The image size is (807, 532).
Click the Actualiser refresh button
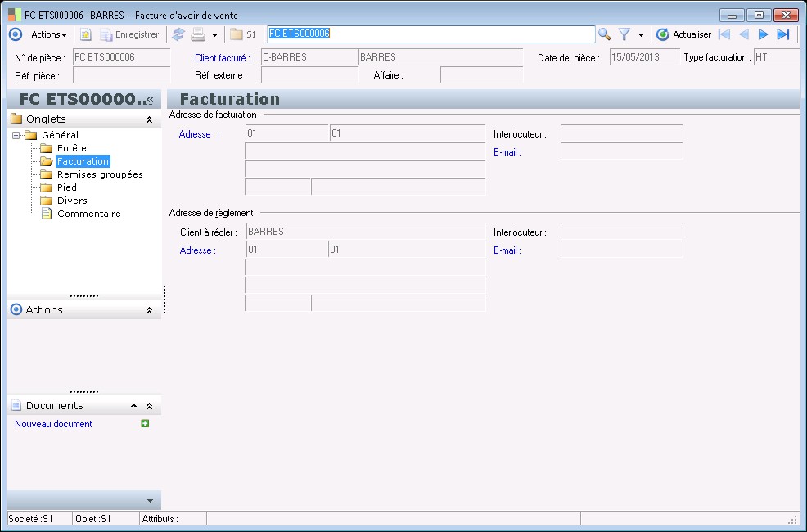683,34
